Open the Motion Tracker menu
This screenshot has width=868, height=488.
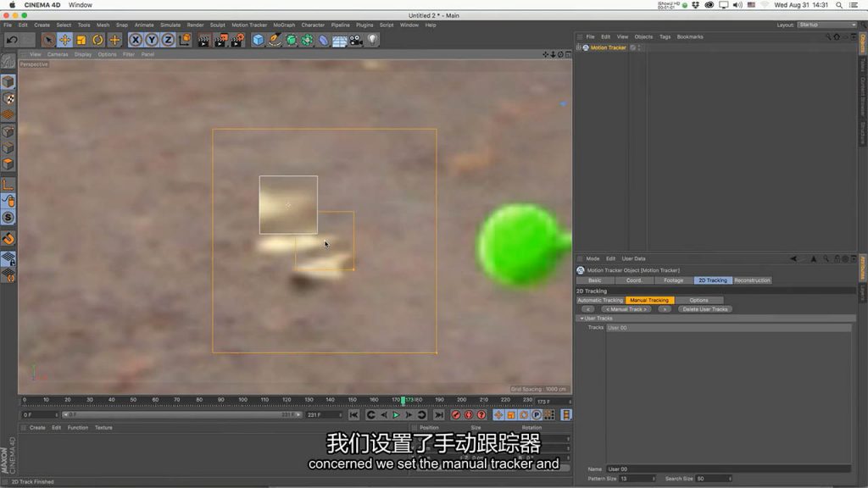click(x=249, y=25)
